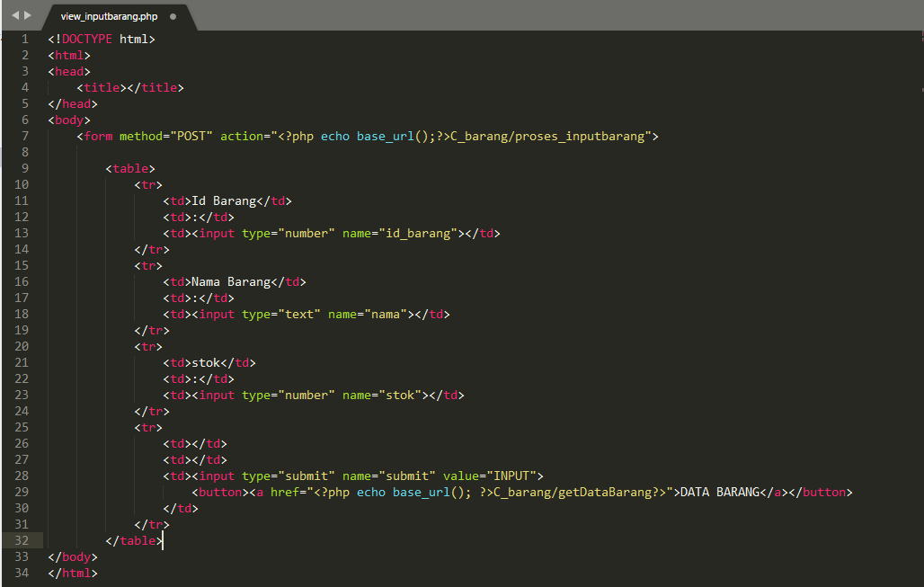Image resolution: width=924 pixels, height=587 pixels.
Task: Place cursor inside the empty title tag
Action: 127,87
